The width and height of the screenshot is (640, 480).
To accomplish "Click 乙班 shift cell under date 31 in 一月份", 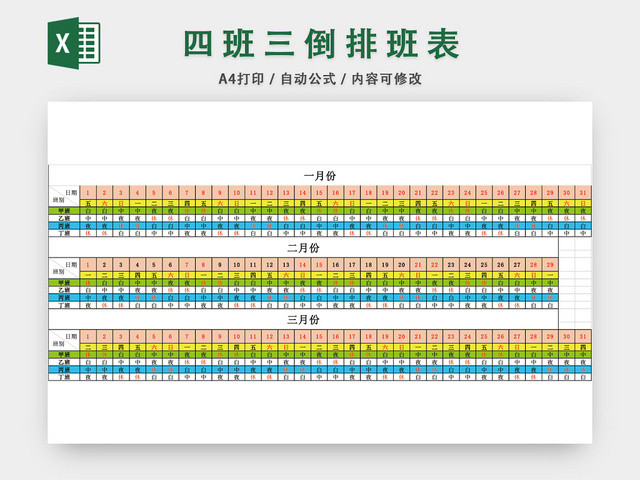I will 583,218.
